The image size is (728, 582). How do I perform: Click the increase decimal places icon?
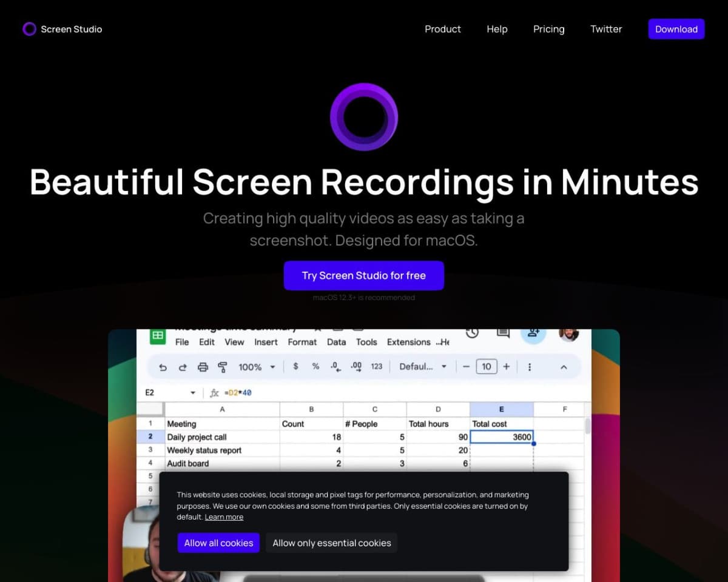click(x=356, y=366)
